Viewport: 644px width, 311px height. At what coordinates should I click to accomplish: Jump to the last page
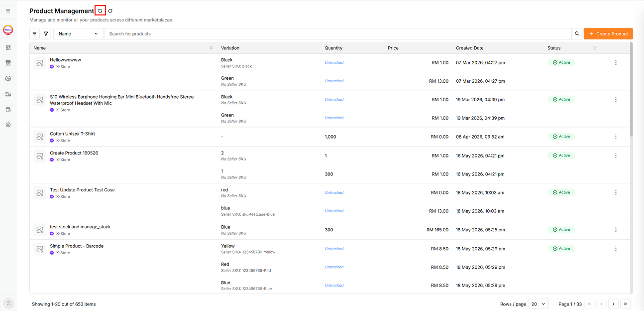pos(626,304)
